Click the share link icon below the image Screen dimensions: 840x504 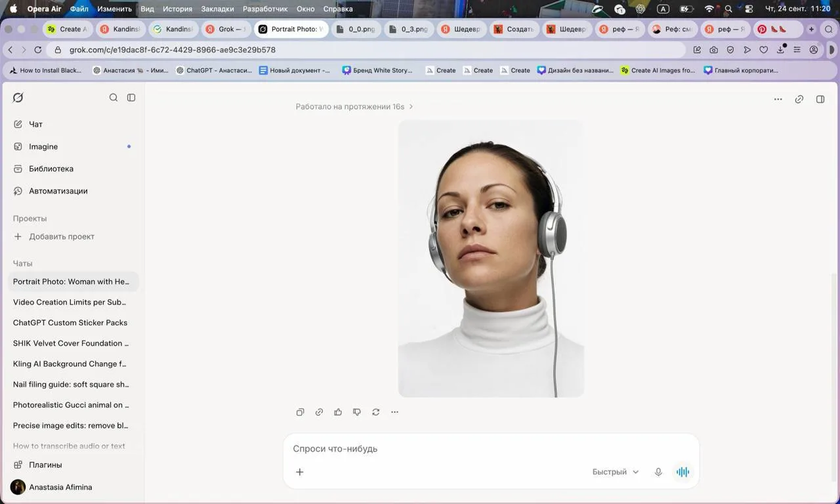click(x=319, y=412)
